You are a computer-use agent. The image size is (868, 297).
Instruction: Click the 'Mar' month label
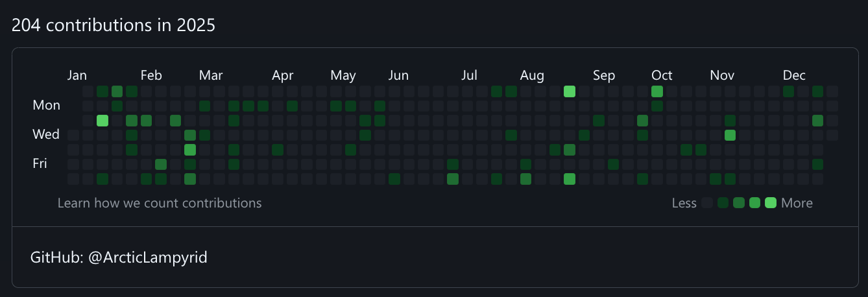click(211, 76)
